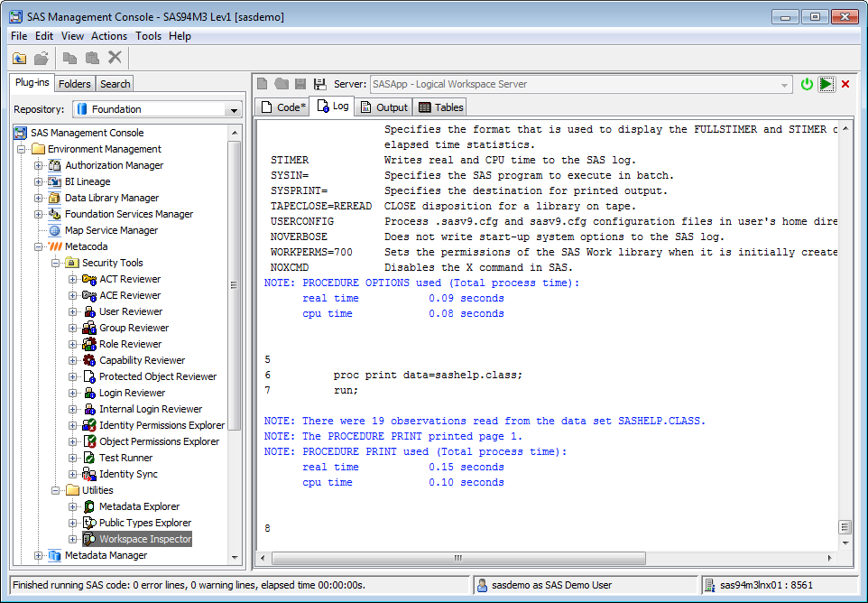Click the ACE Reviewer icon

[x=89, y=295]
